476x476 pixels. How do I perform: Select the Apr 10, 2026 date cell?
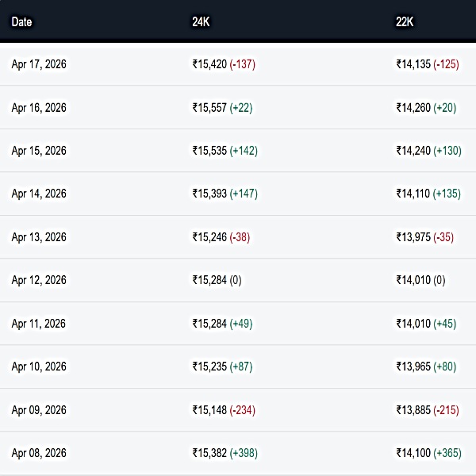coord(39,367)
